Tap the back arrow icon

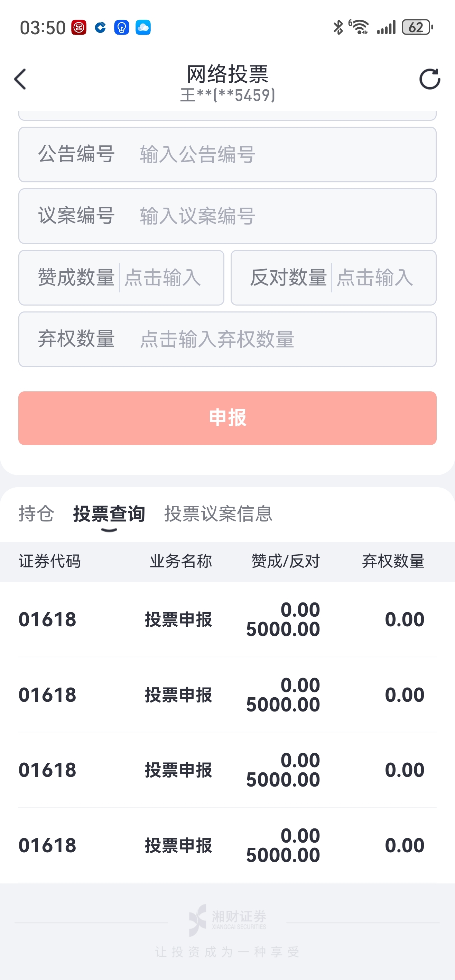(x=20, y=79)
